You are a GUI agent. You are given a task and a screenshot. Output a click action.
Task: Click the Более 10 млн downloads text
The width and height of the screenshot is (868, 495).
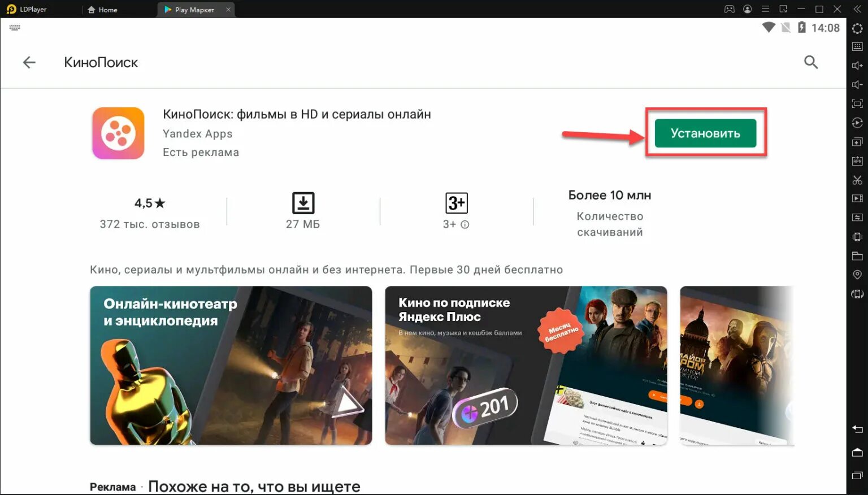(x=610, y=196)
